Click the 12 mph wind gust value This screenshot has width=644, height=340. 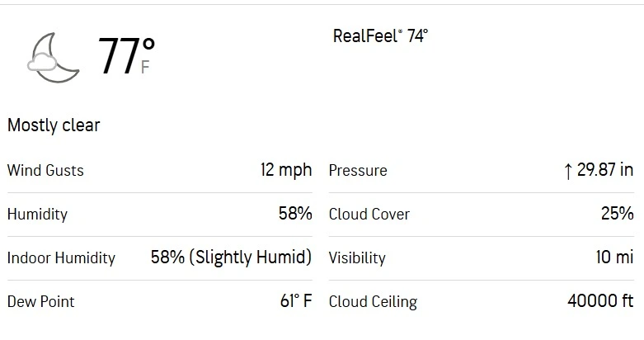pos(286,170)
